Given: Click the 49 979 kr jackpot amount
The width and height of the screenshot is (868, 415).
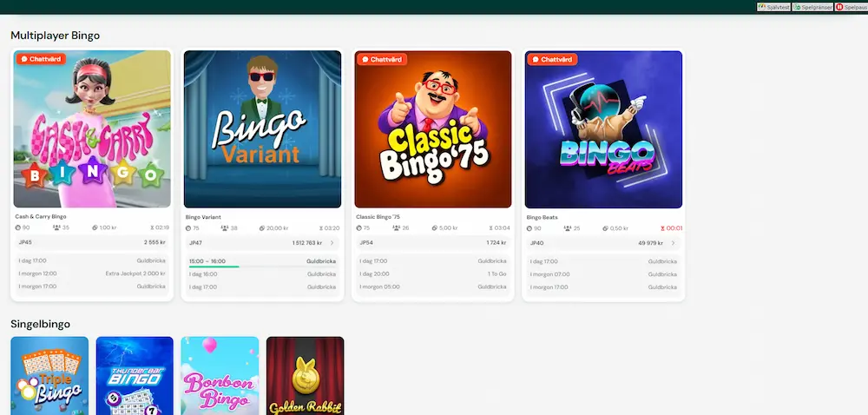Looking at the screenshot, I should point(650,243).
